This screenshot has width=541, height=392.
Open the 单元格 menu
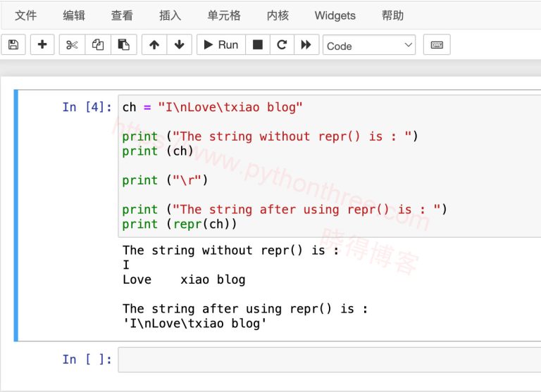point(224,15)
